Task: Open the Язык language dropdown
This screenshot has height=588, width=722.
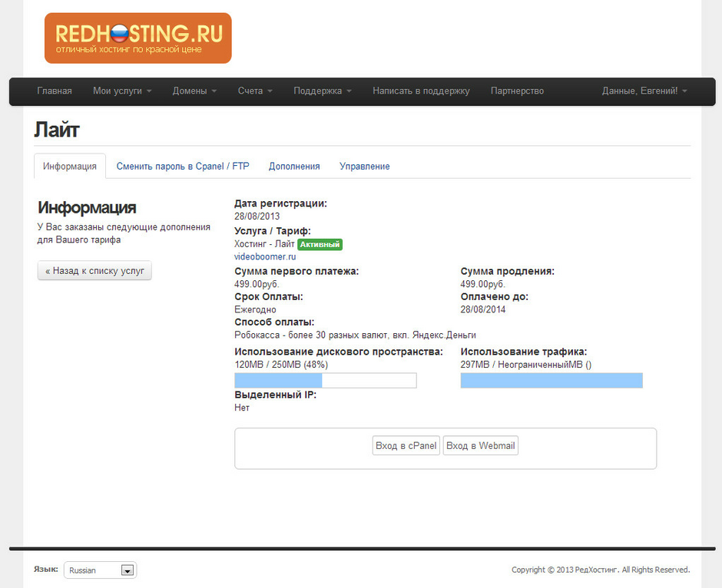Action: pyautogui.click(x=101, y=570)
